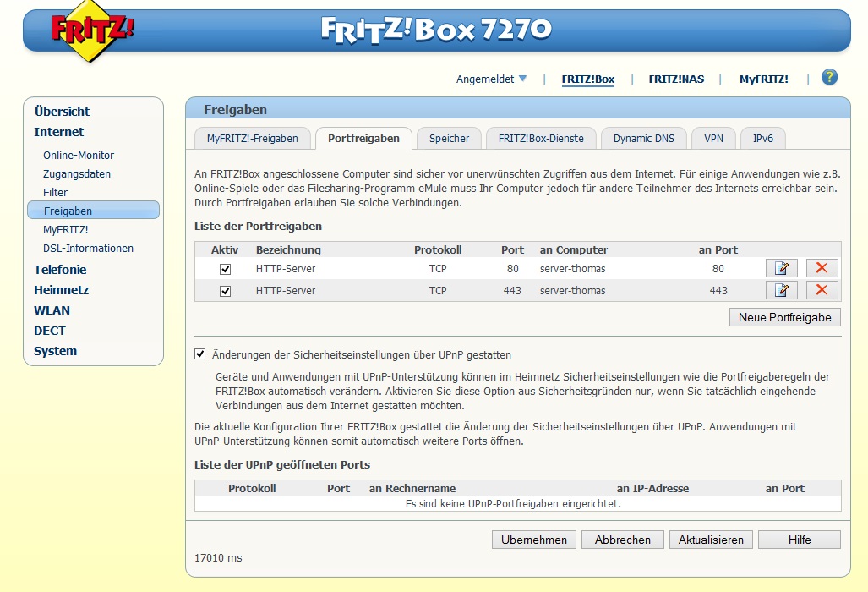Viewport: 868px width, 592px height.
Task: Open Online-Monitor sidebar entry
Action: 79,155
